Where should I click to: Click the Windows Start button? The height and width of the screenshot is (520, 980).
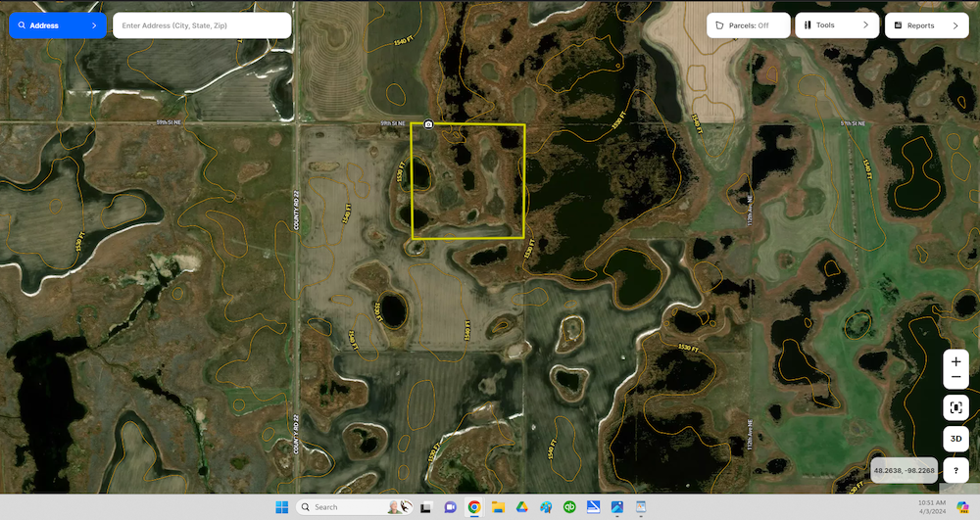pyautogui.click(x=282, y=507)
